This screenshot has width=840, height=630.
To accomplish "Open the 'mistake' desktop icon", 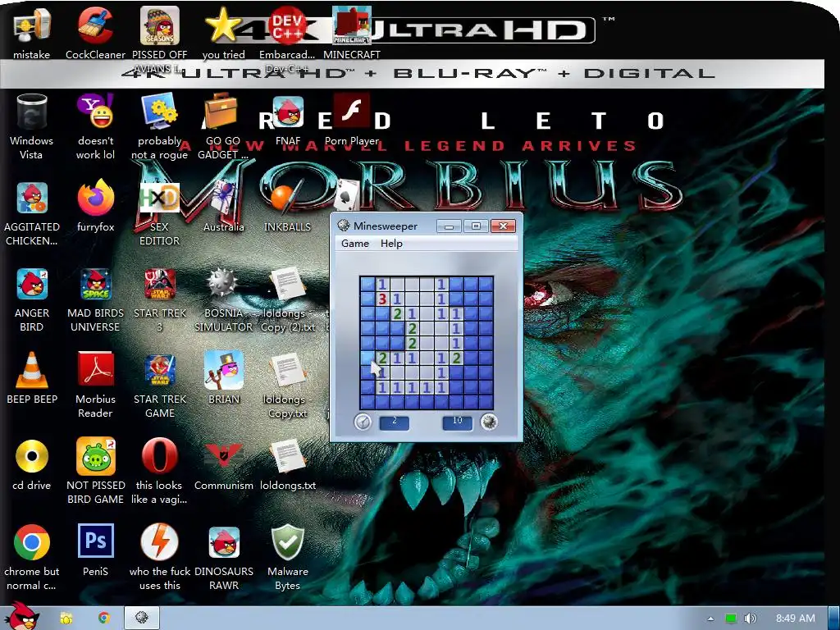I will (x=32, y=32).
